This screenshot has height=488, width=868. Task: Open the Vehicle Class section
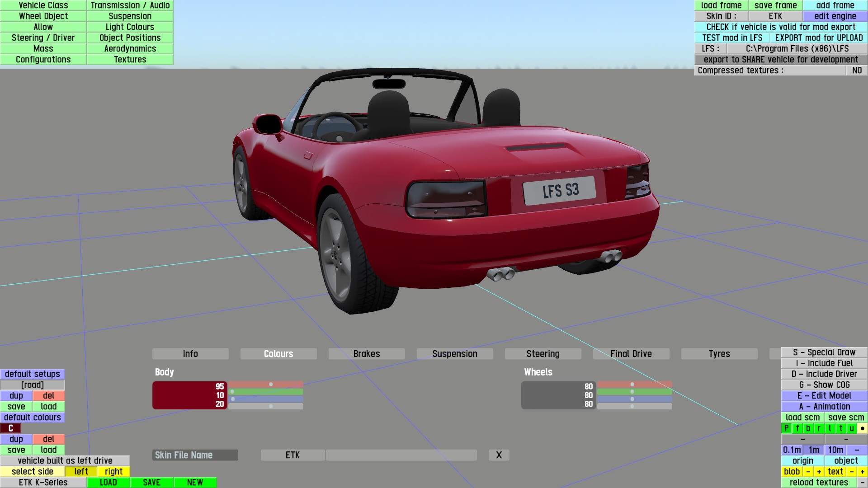point(43,5)
